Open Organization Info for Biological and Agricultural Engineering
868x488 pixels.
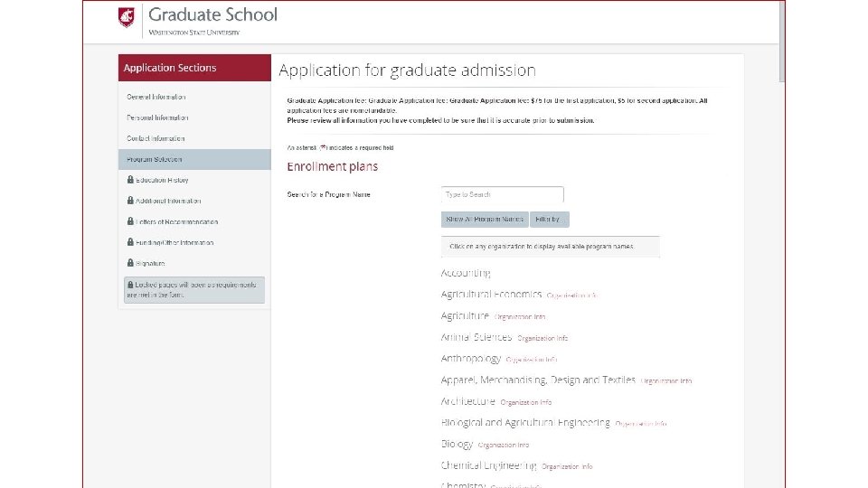(640, 424)
